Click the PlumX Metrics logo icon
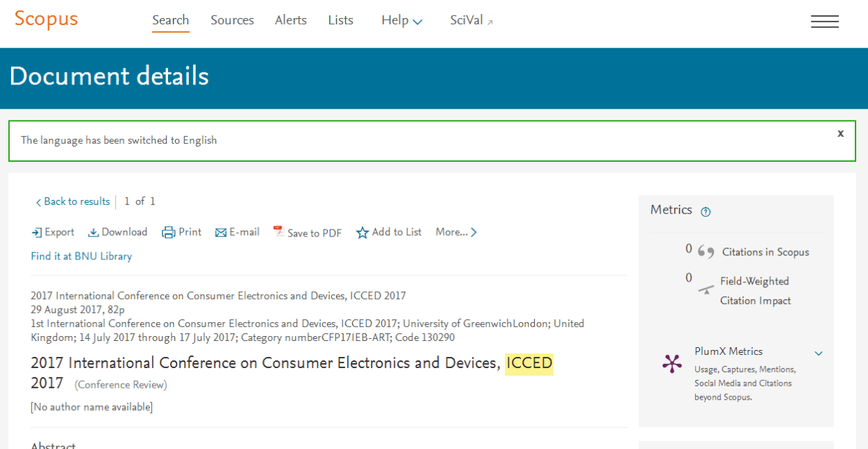 (672, 363)
